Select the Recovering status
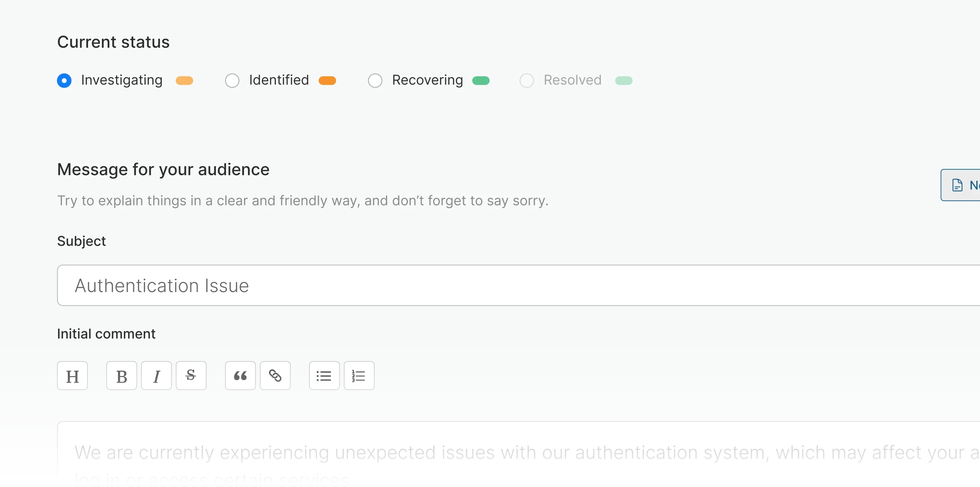 click(375, 80)
